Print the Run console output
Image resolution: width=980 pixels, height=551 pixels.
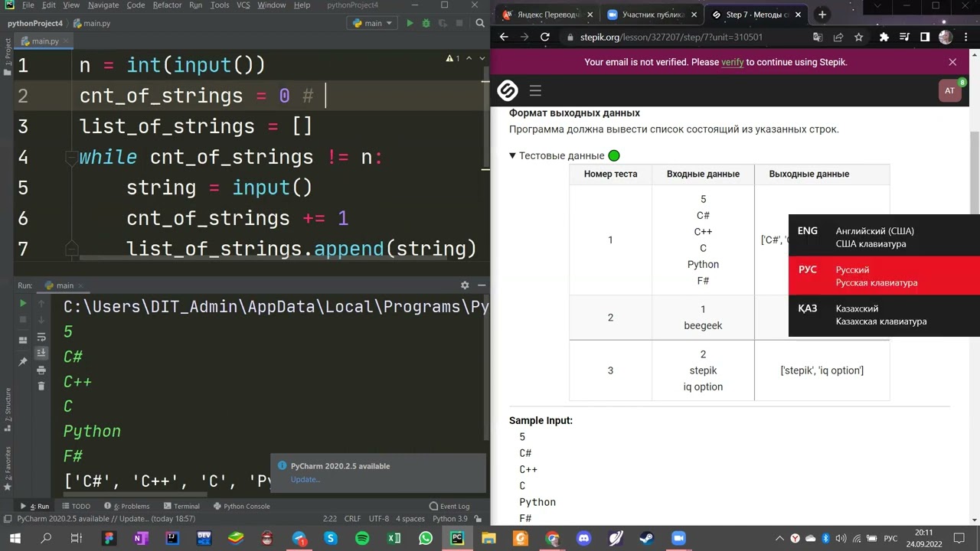[x=41, y=370]
